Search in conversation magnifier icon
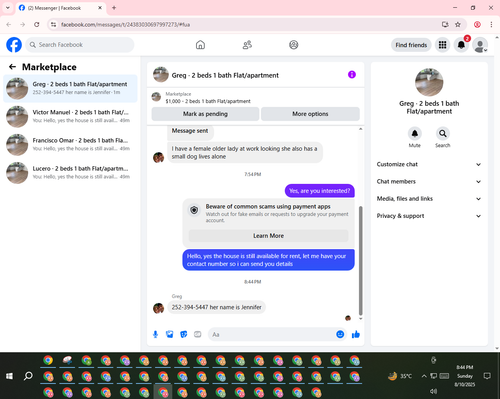Viewport: 500px width, 399px height. pyautogui.click(x=443, y=134)
